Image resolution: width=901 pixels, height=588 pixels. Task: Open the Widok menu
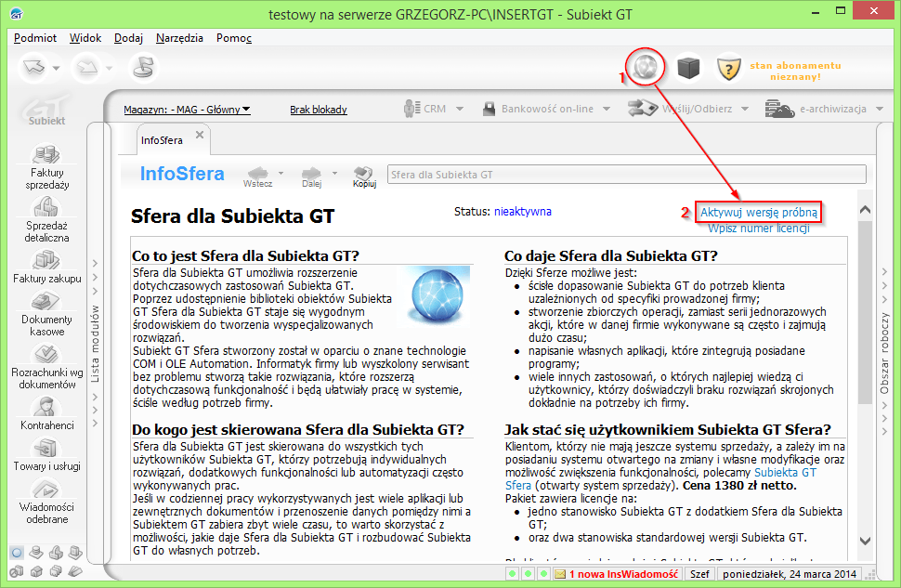pyautogui.click(x=85, y=38)
